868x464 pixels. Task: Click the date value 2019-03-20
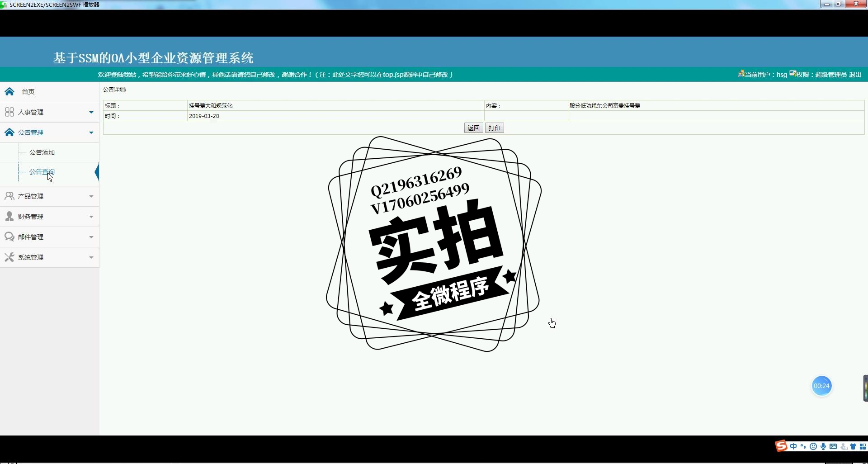204,116
